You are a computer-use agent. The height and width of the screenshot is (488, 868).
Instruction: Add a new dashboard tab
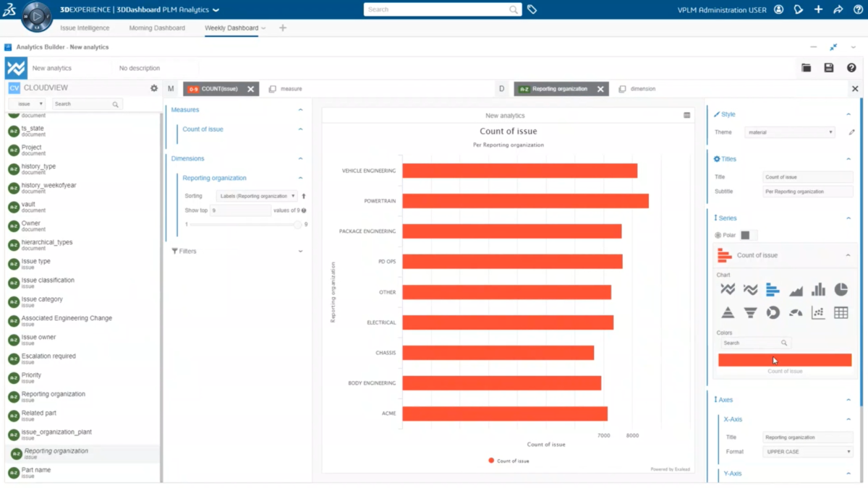coord(283,28)
